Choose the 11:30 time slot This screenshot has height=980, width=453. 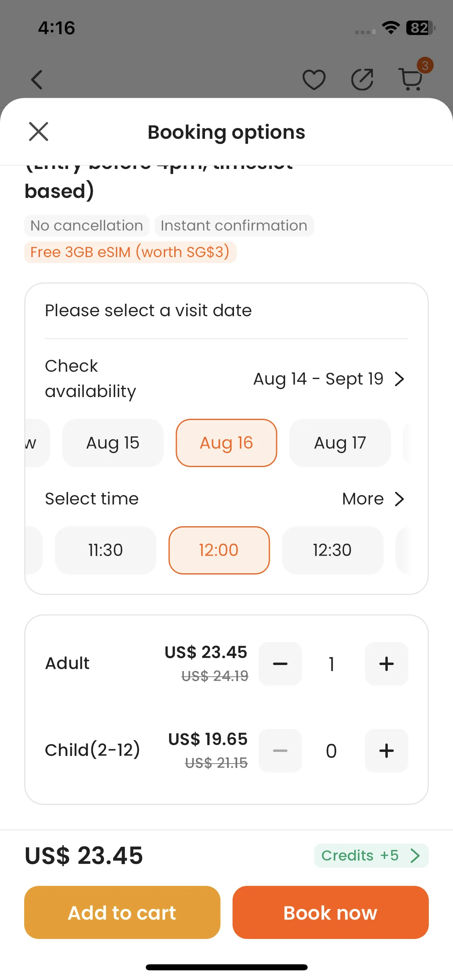(105, 550)
